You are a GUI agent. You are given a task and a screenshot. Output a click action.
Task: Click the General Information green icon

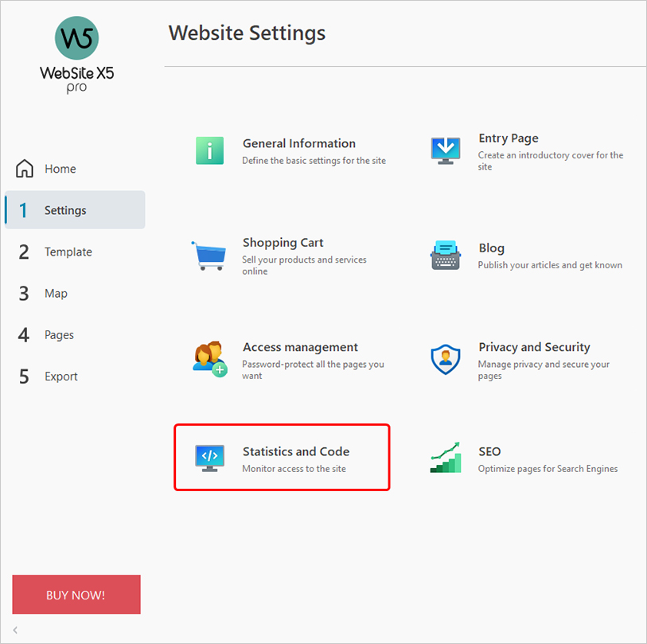coord(210,150)
